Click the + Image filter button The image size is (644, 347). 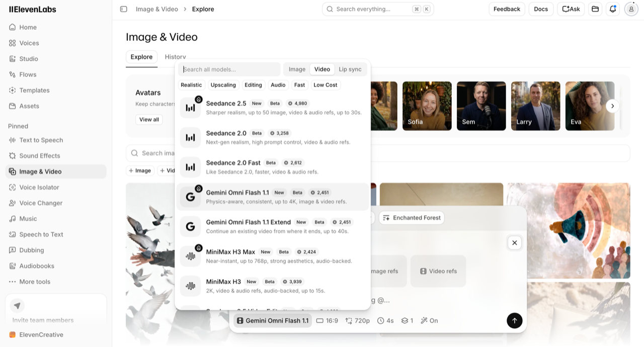140,171
